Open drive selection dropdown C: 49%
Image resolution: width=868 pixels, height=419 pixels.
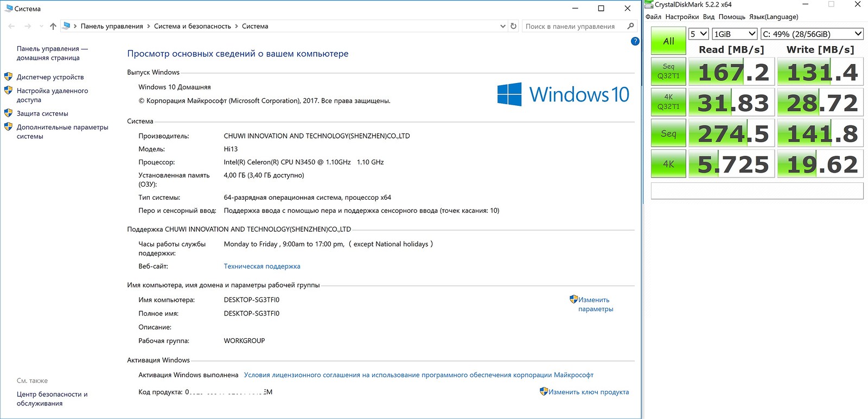coord(812,34)
